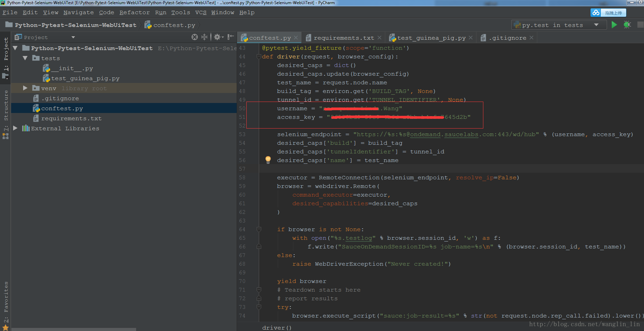The image size is (644, 331).
Task: Close the .gitignore editor tab
Action: pyautogui.click(x=531, y=38)
